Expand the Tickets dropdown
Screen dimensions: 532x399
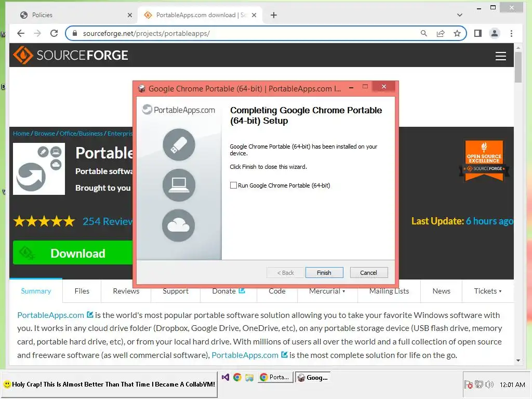pyautogui.click(x=488, y=291)
